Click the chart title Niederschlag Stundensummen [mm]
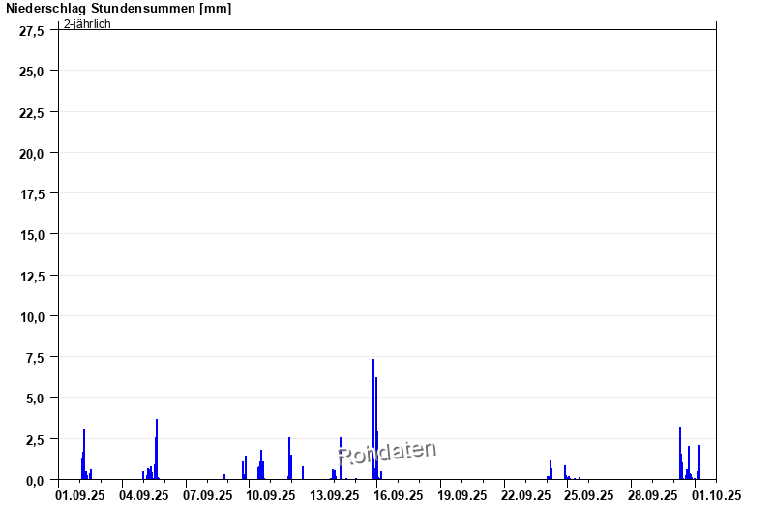The width and height of the screenshot is (774, 532). click(118, 9)
